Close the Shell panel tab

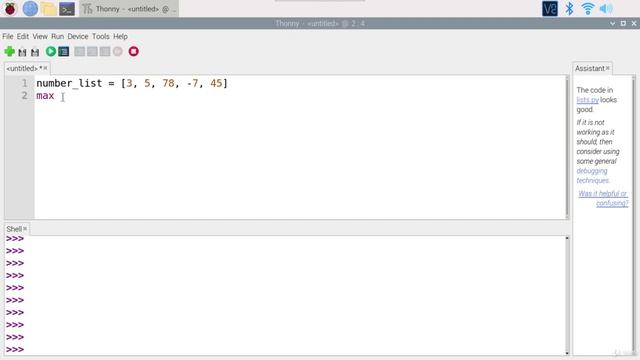[25, 229]
